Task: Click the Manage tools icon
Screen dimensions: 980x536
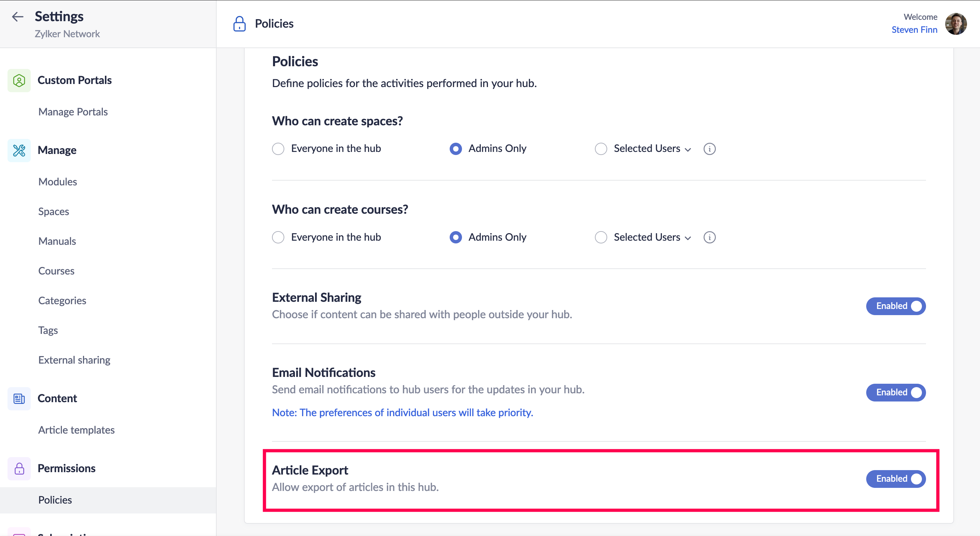Action: coord(19,150)
